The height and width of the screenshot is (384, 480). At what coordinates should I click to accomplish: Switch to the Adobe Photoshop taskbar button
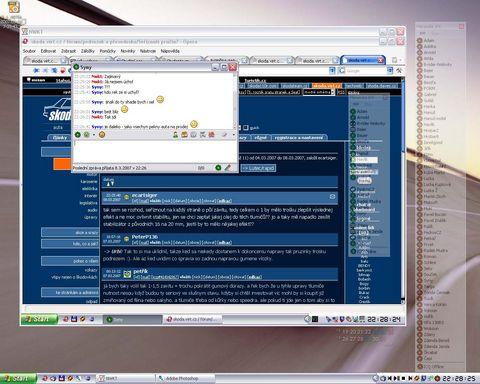185,378
